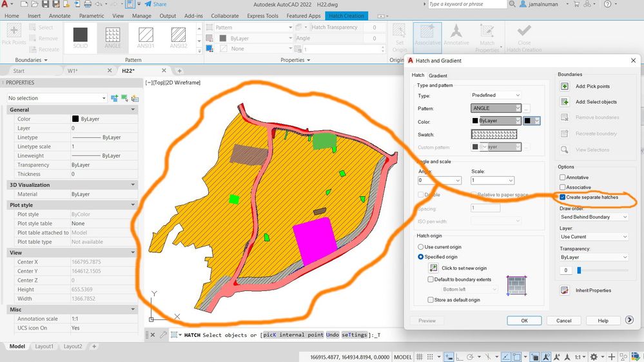
Task: Enable the Annotative checkbox
Action: 562,177
